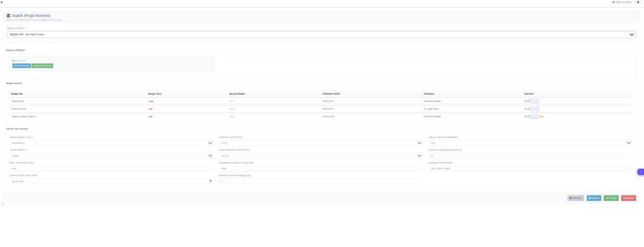Click the user profile icon in header

click(638, 2)
